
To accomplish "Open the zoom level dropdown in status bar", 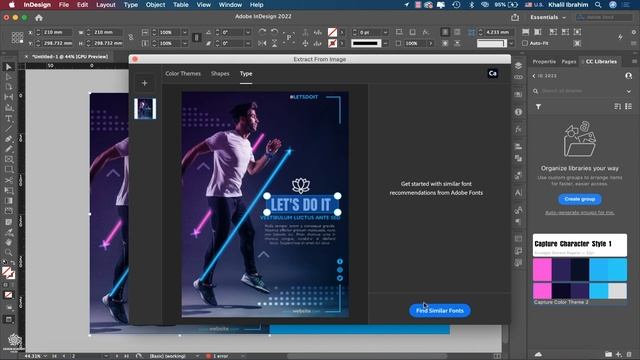I will pyautogui.click(x=45, y=356).
